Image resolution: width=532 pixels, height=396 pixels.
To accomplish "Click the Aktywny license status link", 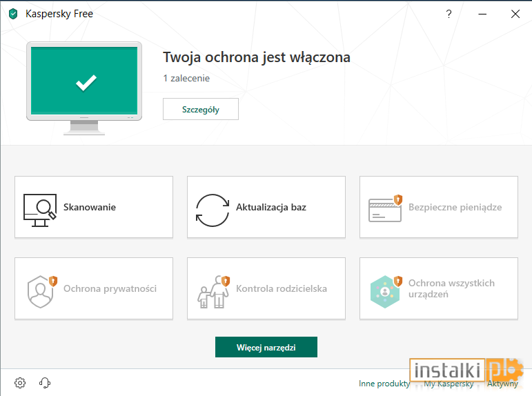I will [x=502, y=384].
